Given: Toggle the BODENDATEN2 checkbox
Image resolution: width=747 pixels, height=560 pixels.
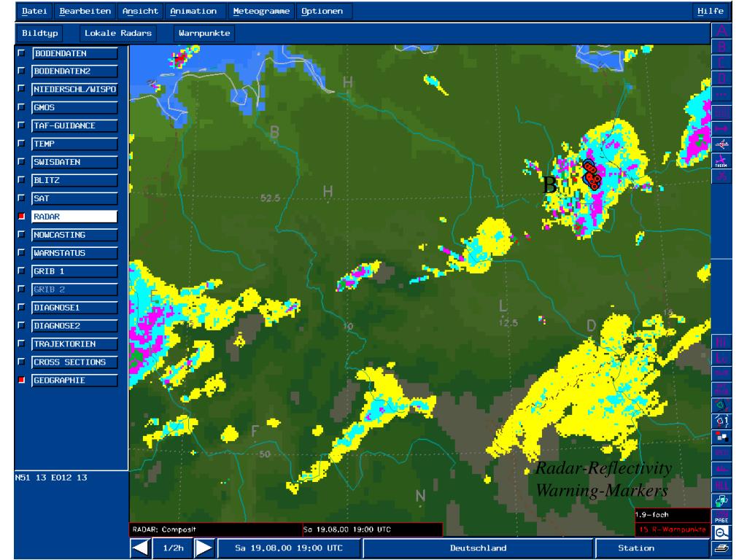Looking at the screenshot, I should click(x=21, y=71).
